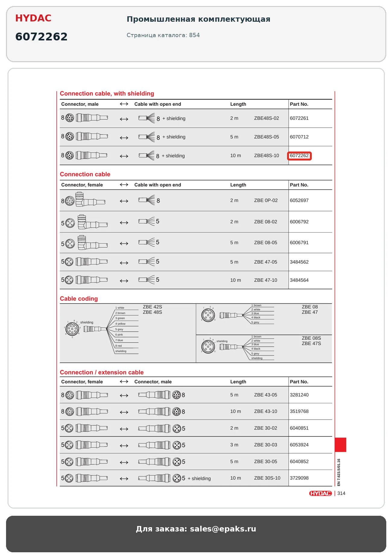This screenshot has width=392, height=558.
Task: Click part number 3729098
Action: (x=299, y=478)
